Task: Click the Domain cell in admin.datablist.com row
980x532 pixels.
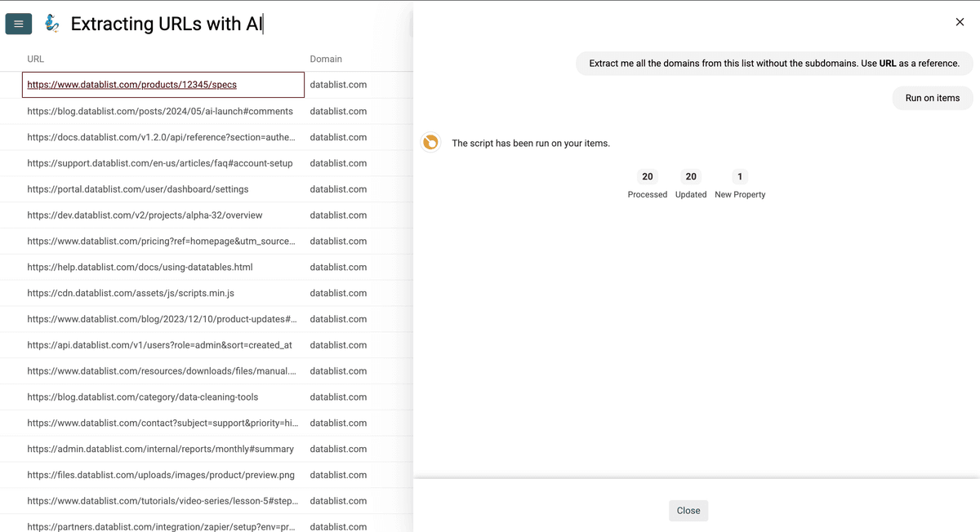Action: (x=359, y=449)
